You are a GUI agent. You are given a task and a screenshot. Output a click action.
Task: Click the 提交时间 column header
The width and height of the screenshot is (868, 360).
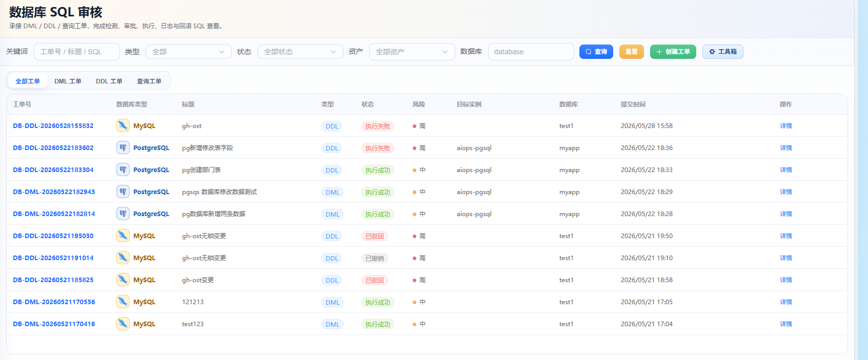[x=633, y=104]
